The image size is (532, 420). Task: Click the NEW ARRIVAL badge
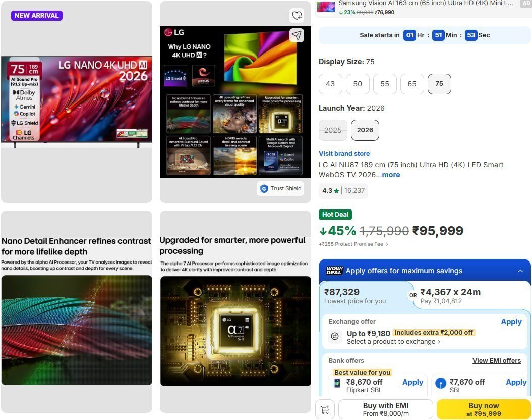pyautogui.click(x=37, y=15)
